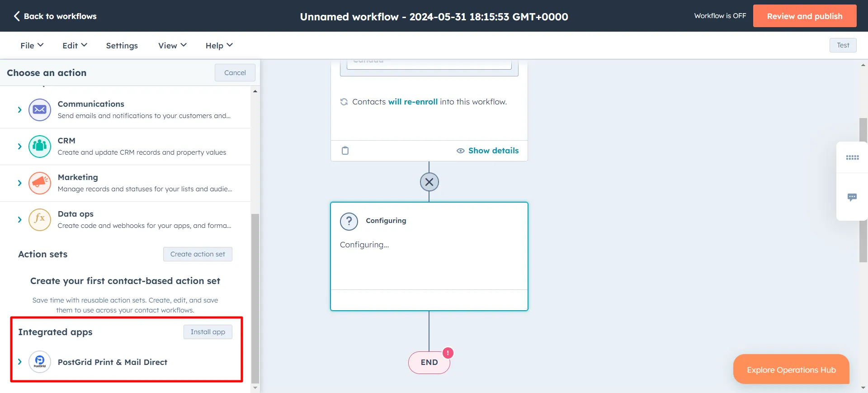Remove step using X connector icon
868x393 pixels.
[x=429, y=182]
